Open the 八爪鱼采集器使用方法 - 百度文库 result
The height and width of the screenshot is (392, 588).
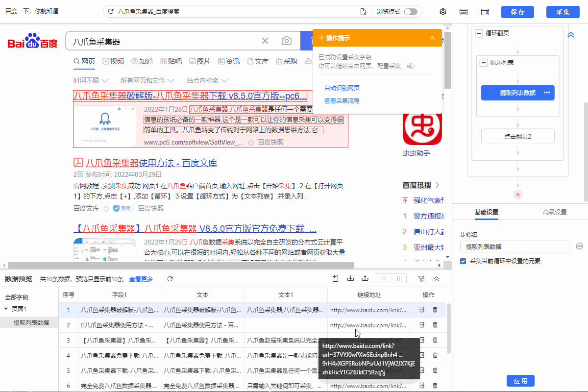pyautogui.click(x=151, y=163)
